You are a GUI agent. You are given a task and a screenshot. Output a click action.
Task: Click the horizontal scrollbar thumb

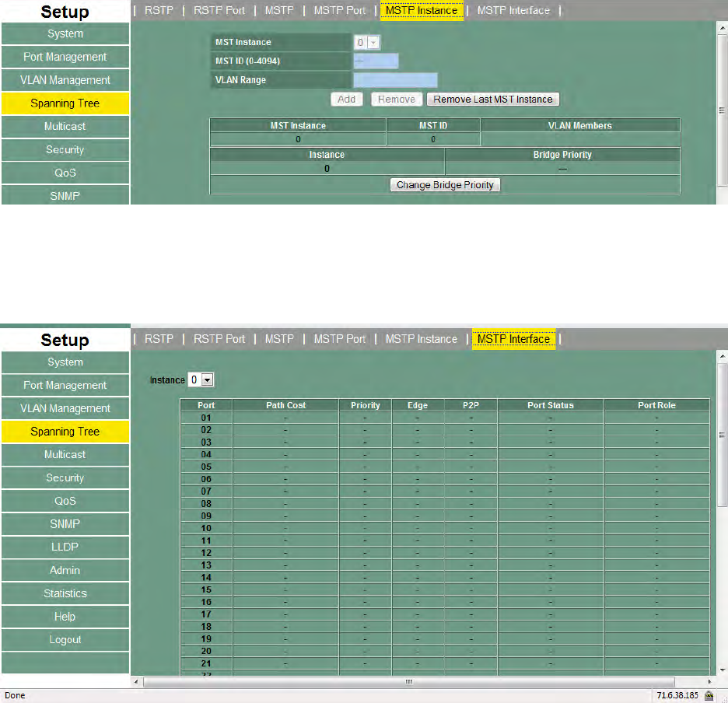pos(408,682)
